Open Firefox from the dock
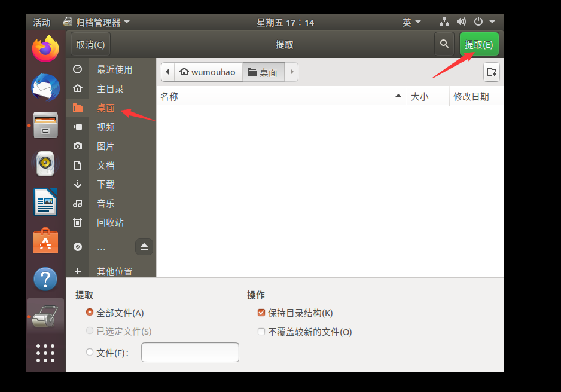This screenshot has height=392, width=561. (45, 48)
